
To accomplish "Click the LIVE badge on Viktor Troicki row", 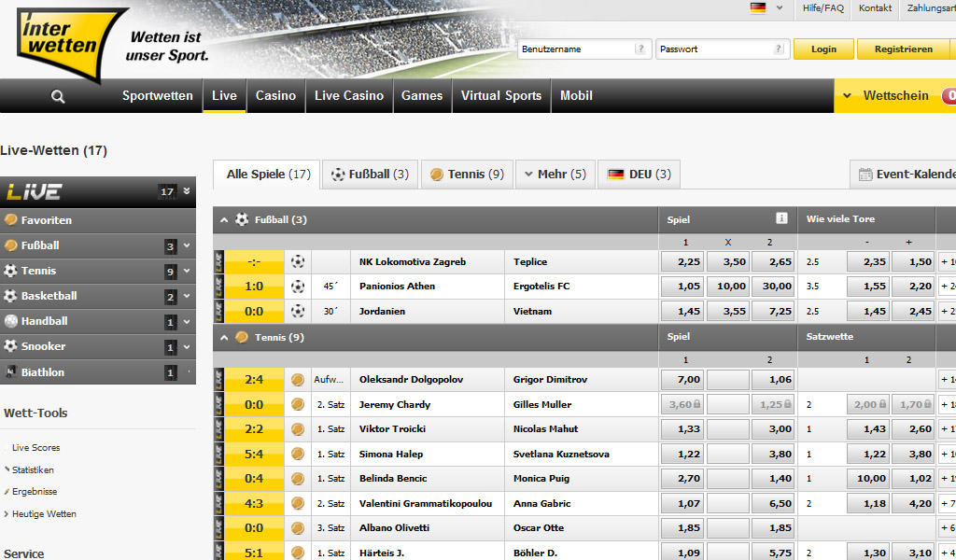I will (x=218, y=429).
